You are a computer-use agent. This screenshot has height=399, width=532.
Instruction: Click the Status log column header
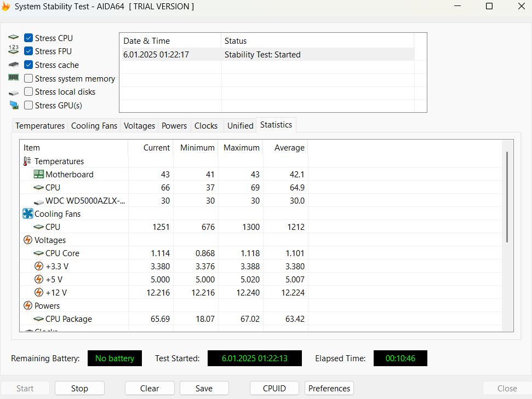tap(318, 41)
